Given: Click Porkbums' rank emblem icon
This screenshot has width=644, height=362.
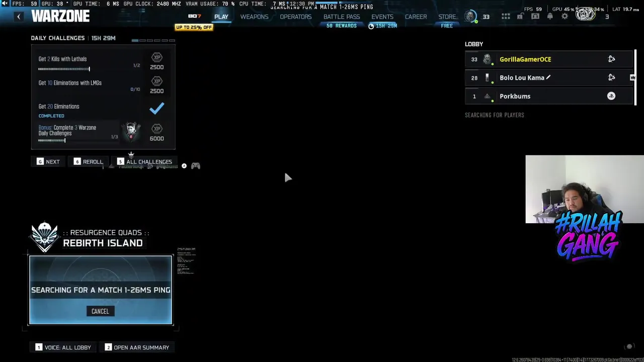Looking at the screenshot, I should [487, 96].
